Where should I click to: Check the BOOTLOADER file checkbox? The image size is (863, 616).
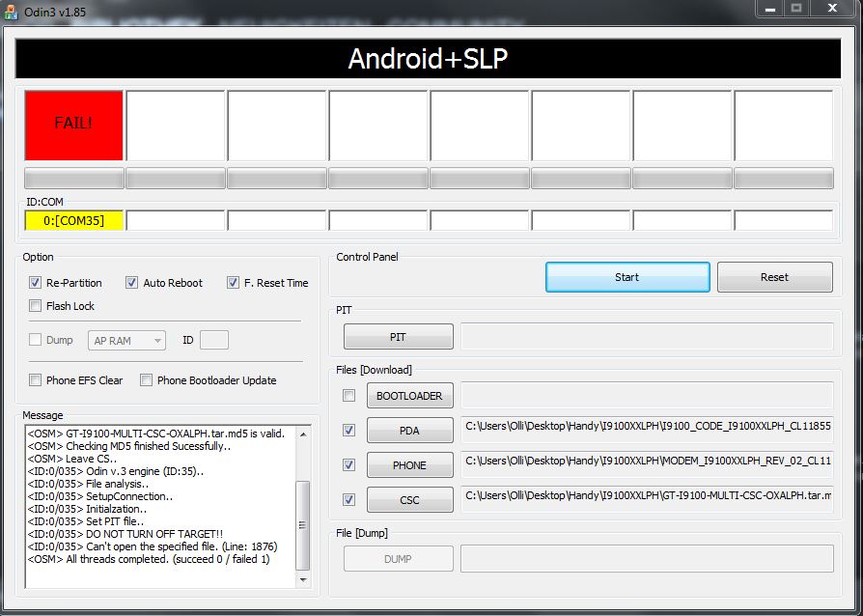coord(348,396)
